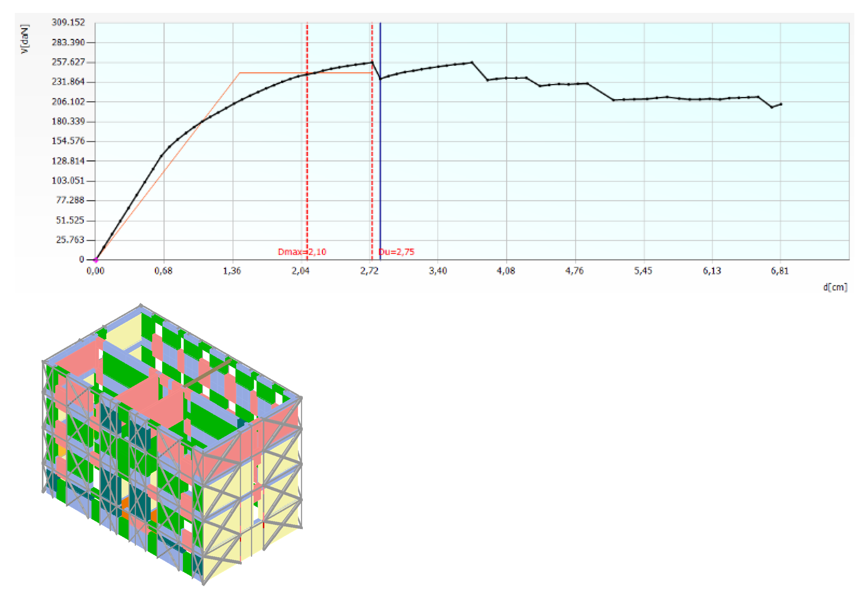Image resolution: width=868 pixels, height=596 pixels.
Task: Click the Du=2,75 red label
Action: 397,252
